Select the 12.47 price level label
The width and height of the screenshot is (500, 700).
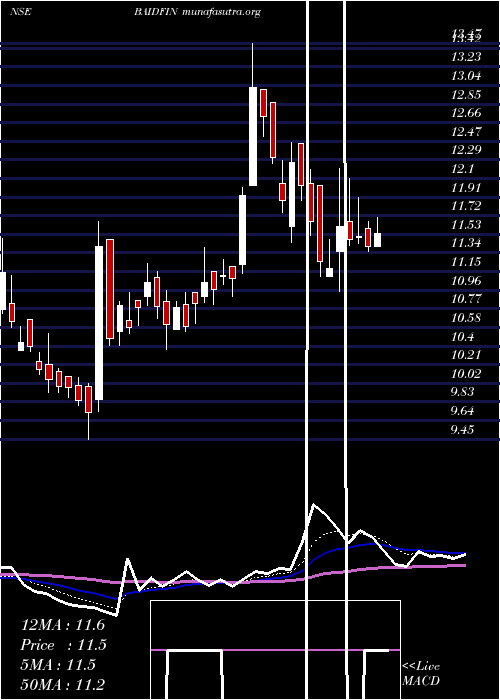coord(466,132)
